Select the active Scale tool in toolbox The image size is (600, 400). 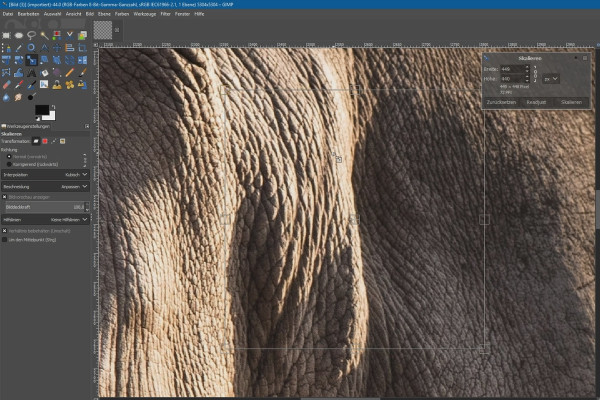pos(31,60)
